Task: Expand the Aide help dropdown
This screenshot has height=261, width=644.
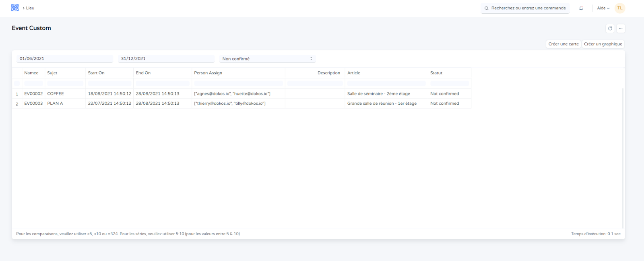Action: coord(603,8)
